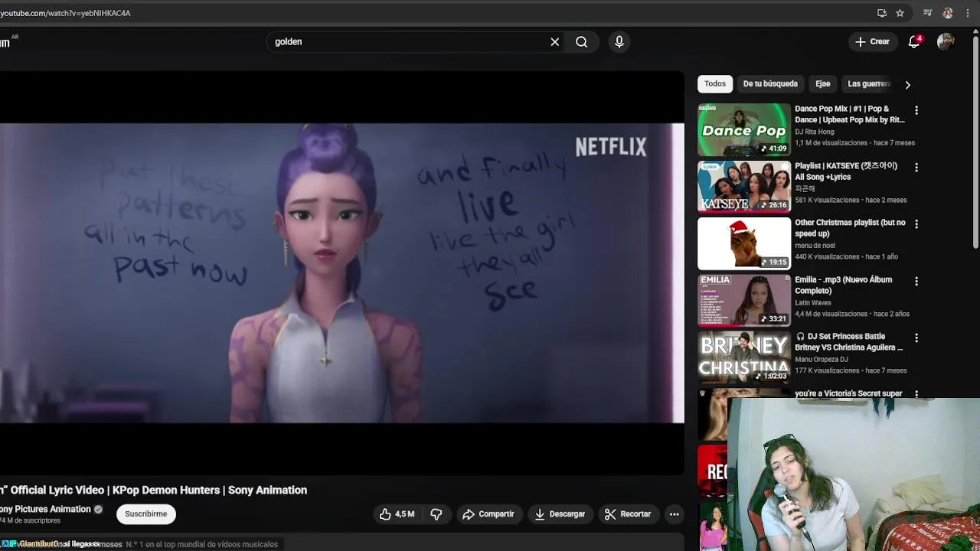Click DJ Rita Hong channel name
The image size is (980, 551).
click(x=815, y=132)
